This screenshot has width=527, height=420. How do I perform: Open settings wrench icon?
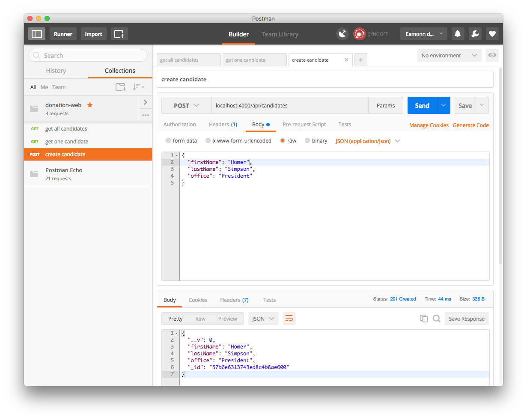point(475,34)
